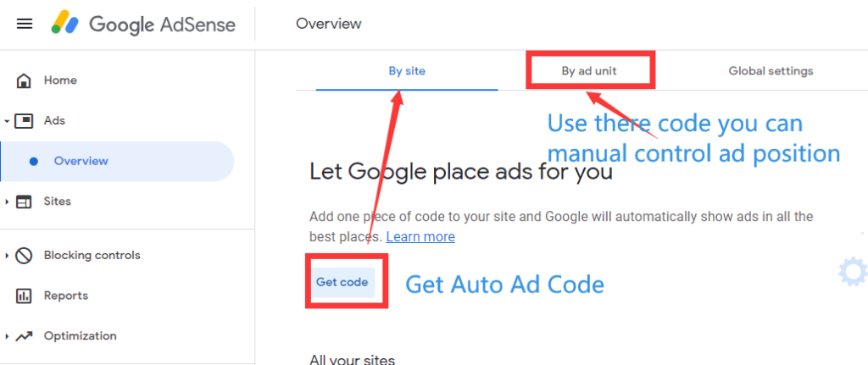Select the Home house icon
The height and width of the screenshot is (365, 868).
pyautogui.click(x=23, y=80)
